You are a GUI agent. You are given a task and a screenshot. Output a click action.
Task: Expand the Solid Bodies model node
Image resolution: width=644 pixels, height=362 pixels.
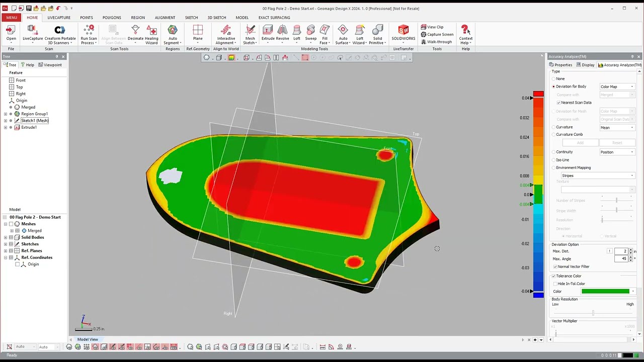(6, 237)
